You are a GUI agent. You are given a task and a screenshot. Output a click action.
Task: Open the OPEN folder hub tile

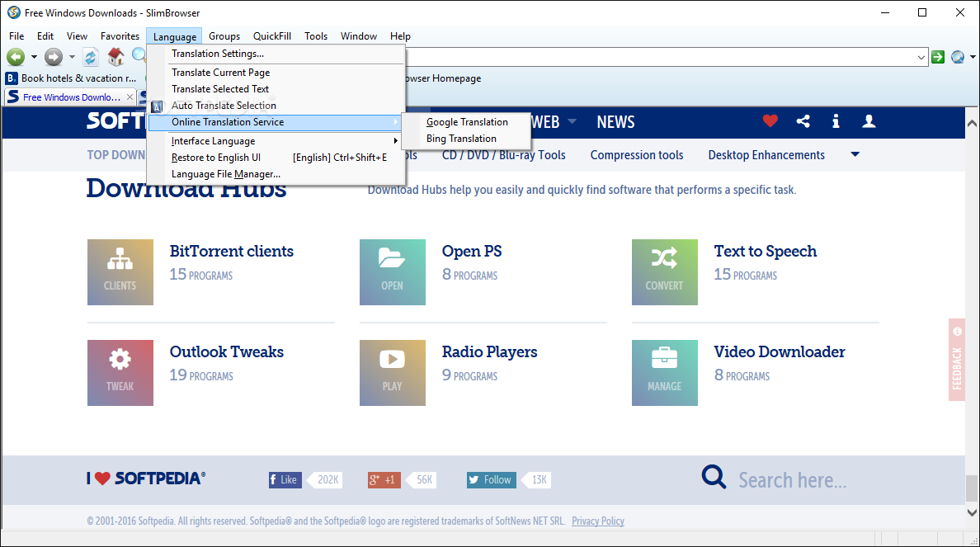click(x=393, y=272)
